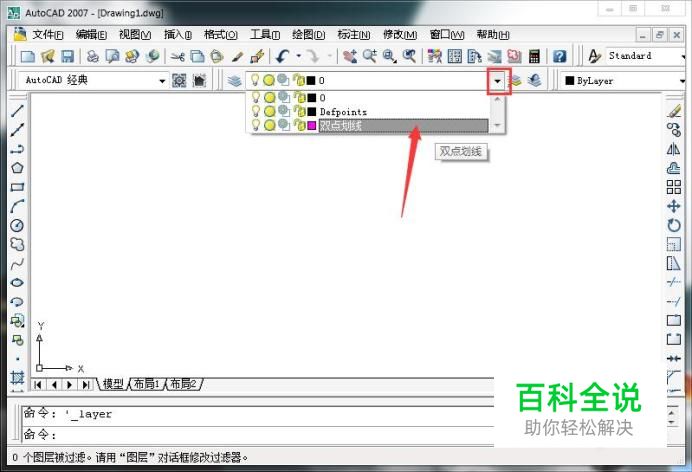Image resolution: width=692 pixels, height=472 pixels.
Task: Select the Polyline tool
Action: [x=17, y=149]
